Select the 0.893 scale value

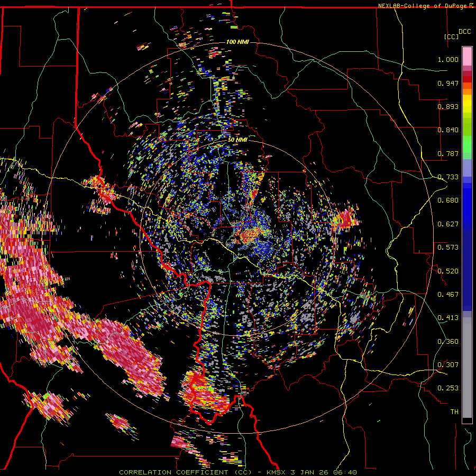pos(448,106)
